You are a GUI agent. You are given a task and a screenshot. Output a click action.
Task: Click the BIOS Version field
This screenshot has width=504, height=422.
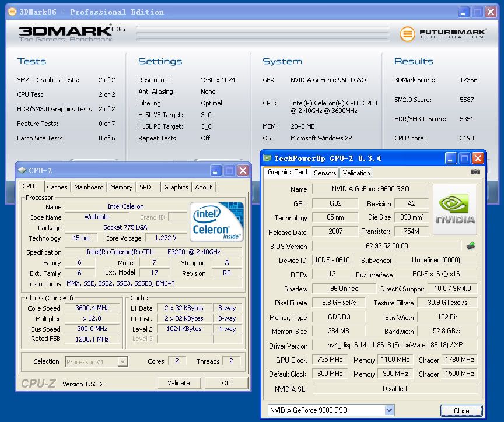click(387, 246)
